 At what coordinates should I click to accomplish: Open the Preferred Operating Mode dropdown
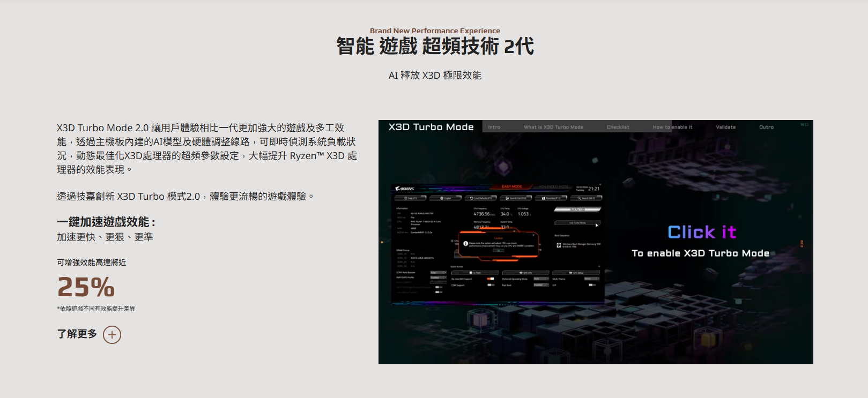coord(541,279)
